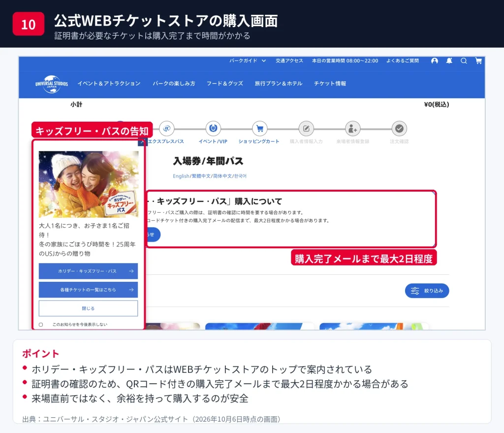Switch language to English
Viewport: 504px width, 433px height.
click(181, 176)
